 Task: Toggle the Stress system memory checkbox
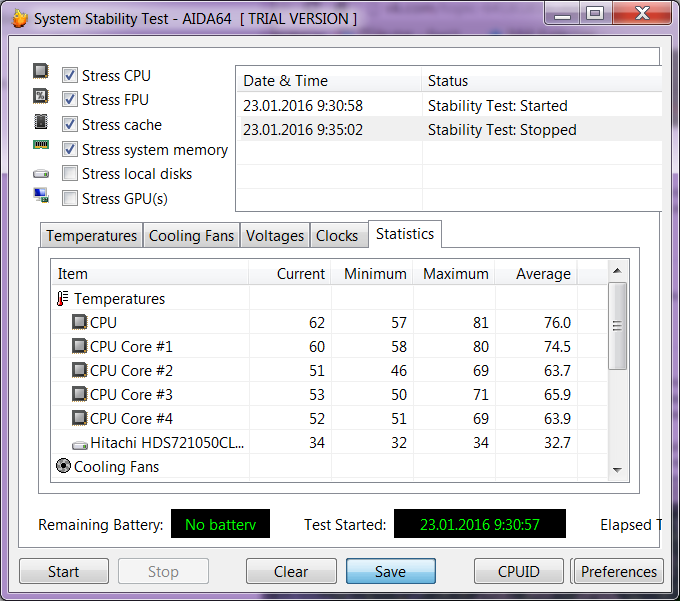pyautogui.click(x=70, y=149)
